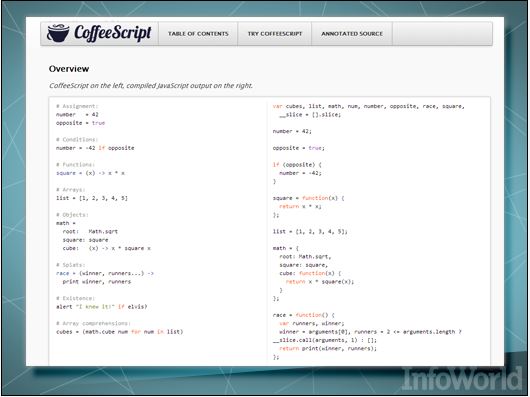Click the italic description line under Overview

[x=151, y=85]
